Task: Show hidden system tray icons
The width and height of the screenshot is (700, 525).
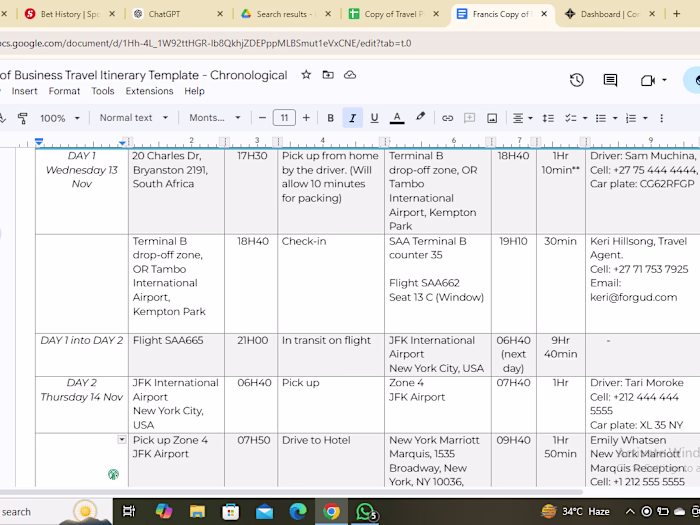Action: 629,512
